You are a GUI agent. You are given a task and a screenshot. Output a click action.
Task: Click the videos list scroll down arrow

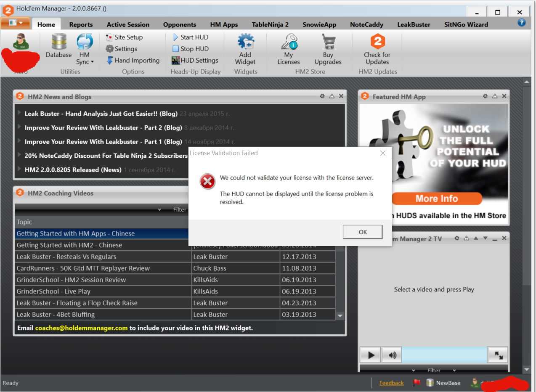tap(340, 315)
